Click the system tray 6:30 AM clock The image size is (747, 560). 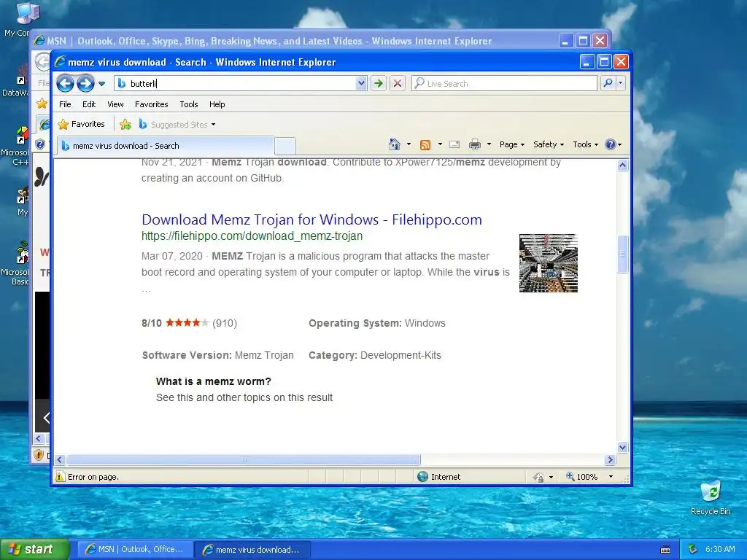coord(720,549)
